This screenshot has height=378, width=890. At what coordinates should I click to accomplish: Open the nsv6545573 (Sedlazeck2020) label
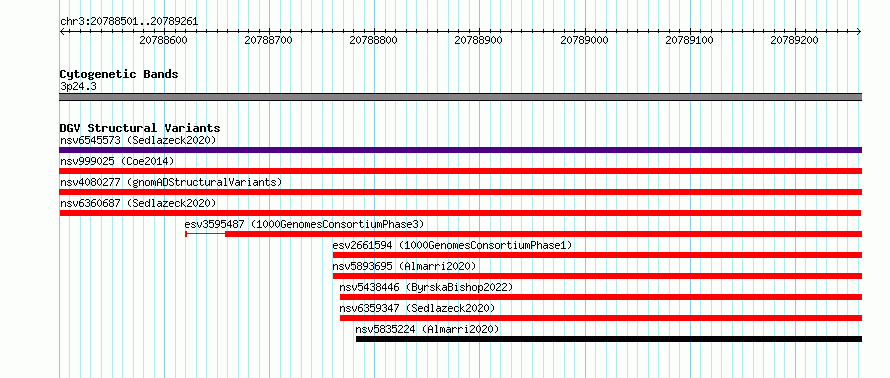coord(138,140)
